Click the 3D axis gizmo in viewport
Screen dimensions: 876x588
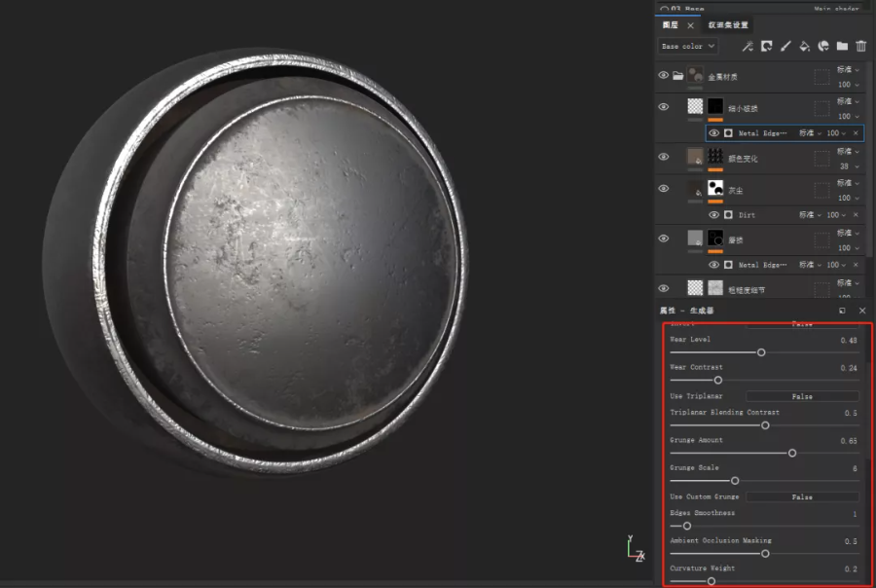[636, 549]
